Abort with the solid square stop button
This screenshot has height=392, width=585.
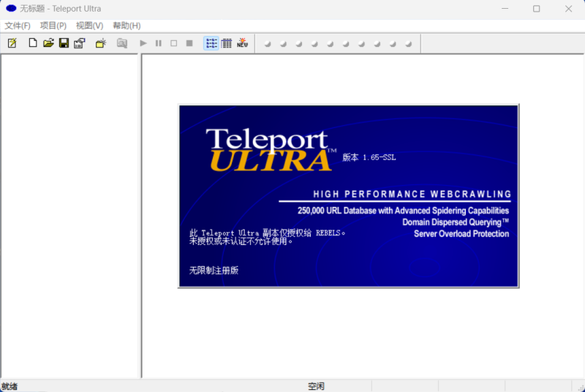(189, 43)
